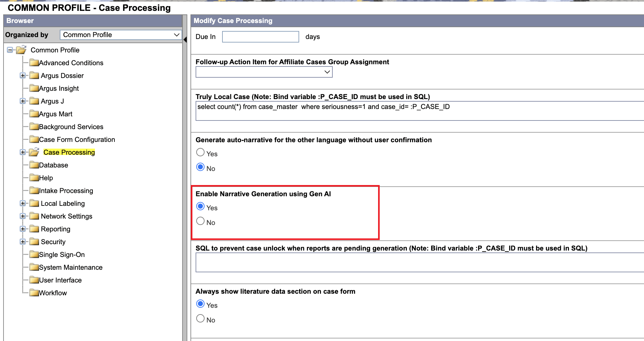644x341 pixels.
Task: Click the Argus Insight folder icon
Action: point(34,88)
